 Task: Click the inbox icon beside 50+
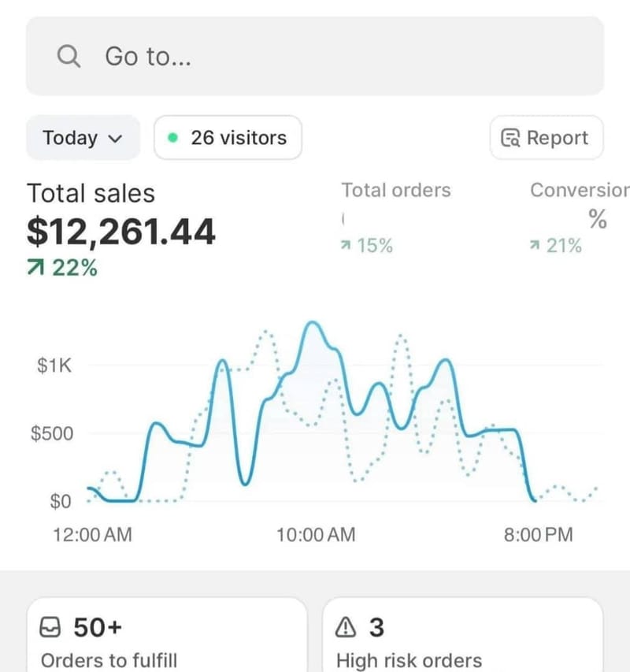point(50,628)
